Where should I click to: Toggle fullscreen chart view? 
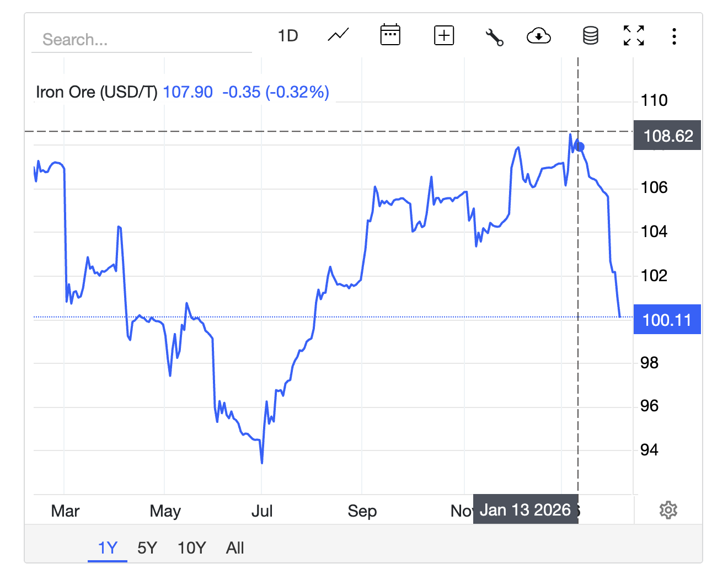(634, 36)
